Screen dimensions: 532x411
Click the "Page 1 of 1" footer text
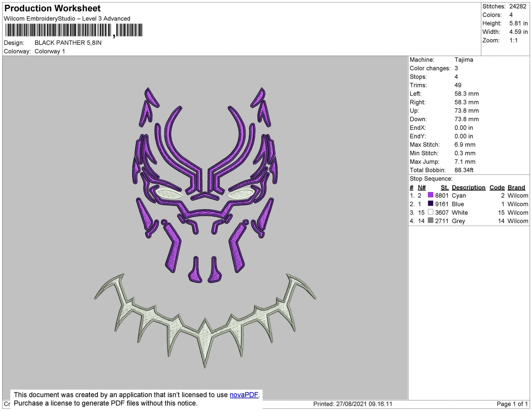pyautogui.click(x=512, y=404)
